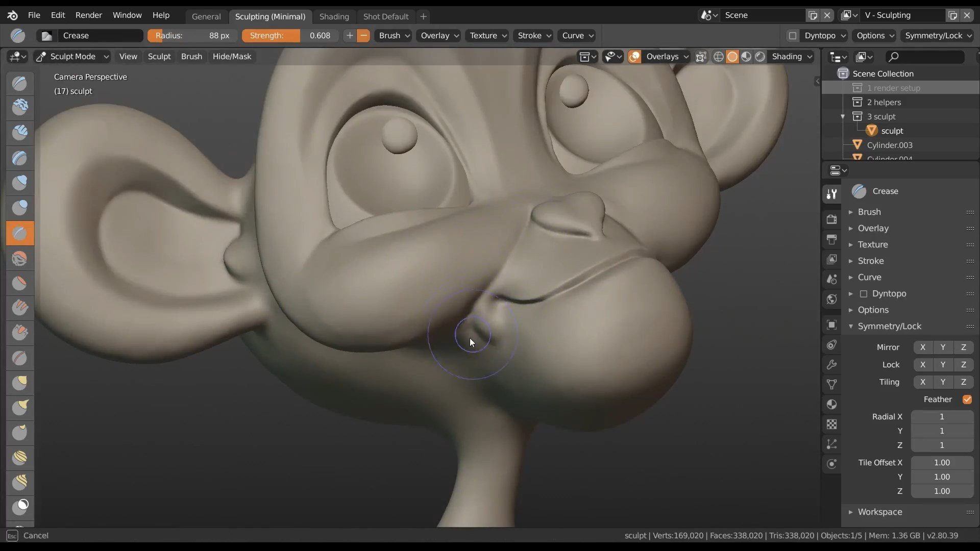The height and width of the screenshot is (551, 980).
Task: Open the Render menu
Action: coord(88,15)
